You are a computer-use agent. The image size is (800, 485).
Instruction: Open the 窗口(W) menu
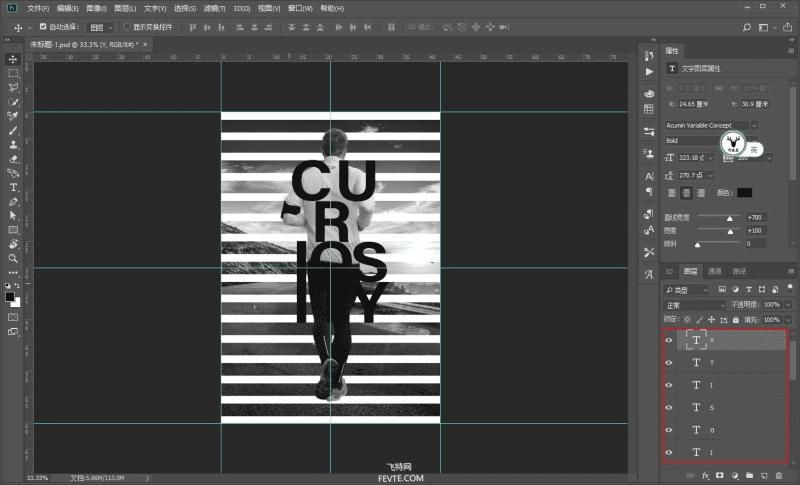300,9
